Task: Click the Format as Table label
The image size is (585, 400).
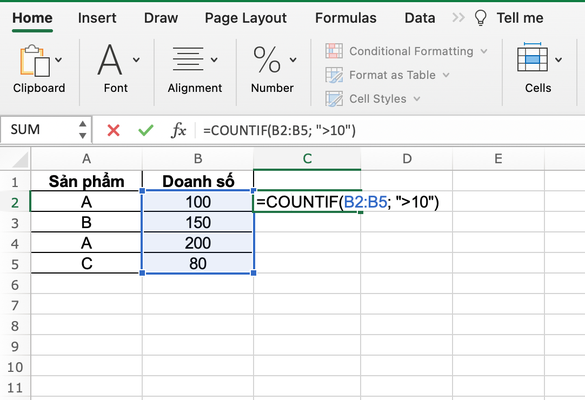Action: point(392,75)
